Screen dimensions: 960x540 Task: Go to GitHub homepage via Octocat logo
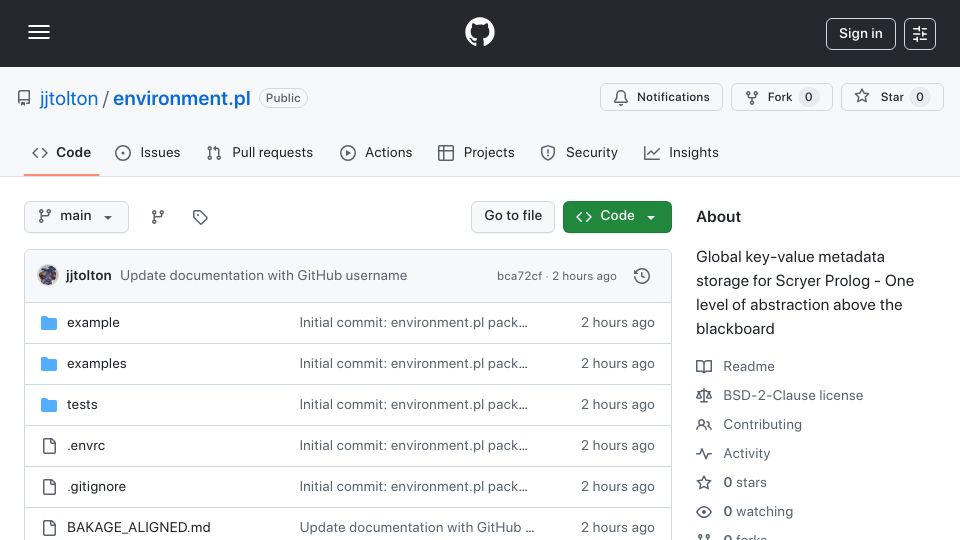(x=479, y=32)
